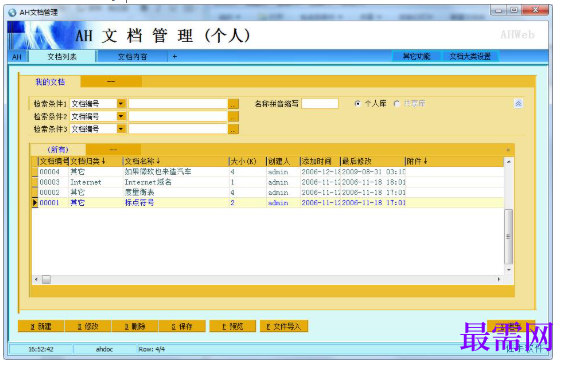Open 文档大类设置 settings
This screenshot has width=572, height=368.
point(470,57)
